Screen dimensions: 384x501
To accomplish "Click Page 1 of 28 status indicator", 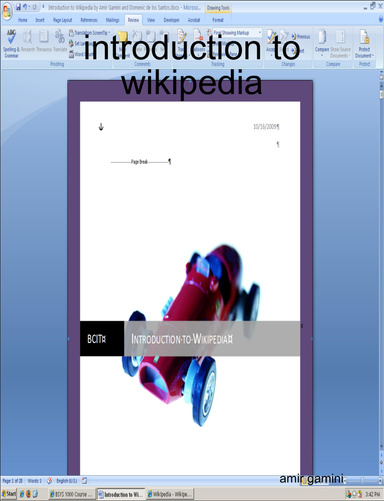I will [x=12, y=481].
